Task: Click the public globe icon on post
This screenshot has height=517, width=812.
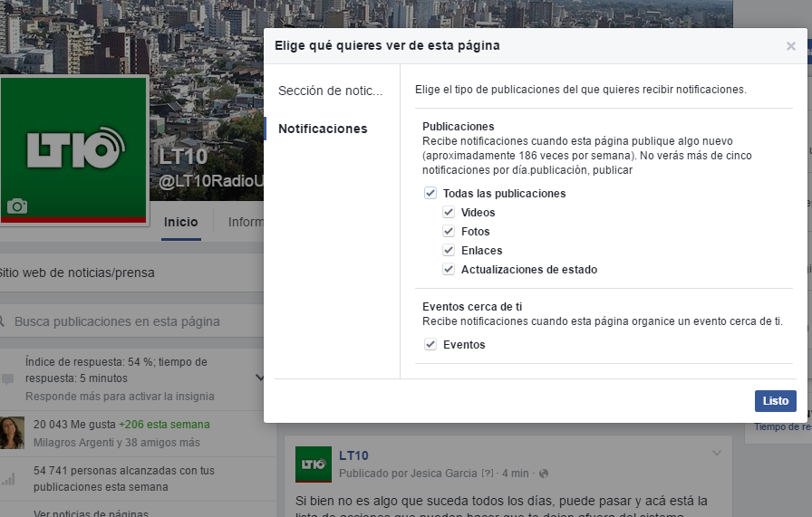Action: (x=543, y=474)
